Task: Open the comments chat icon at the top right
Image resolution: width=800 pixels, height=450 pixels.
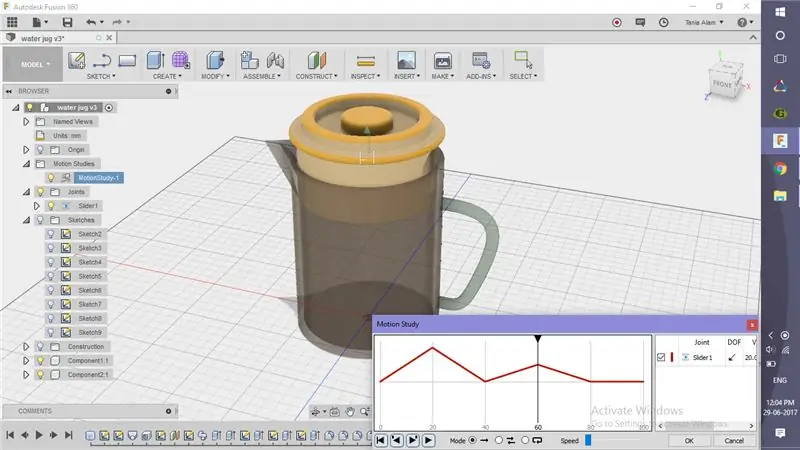Action: point(640,22)
